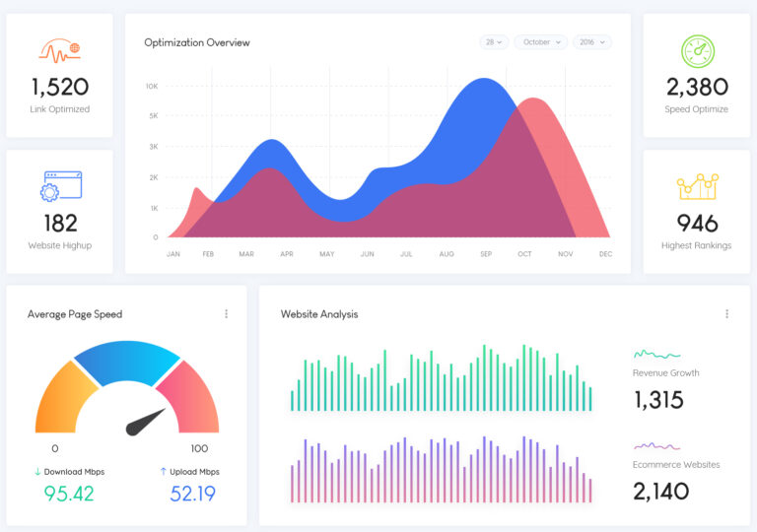The width and height of the screenshot is (757, 532).
Task: Click the SEP label on chart axis
Action: (486, 254)
